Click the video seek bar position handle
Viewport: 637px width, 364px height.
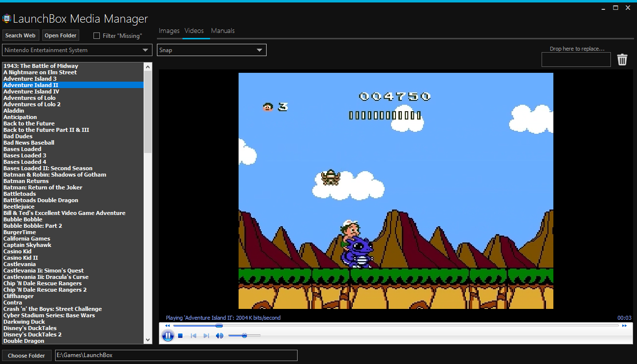[219, 326]
